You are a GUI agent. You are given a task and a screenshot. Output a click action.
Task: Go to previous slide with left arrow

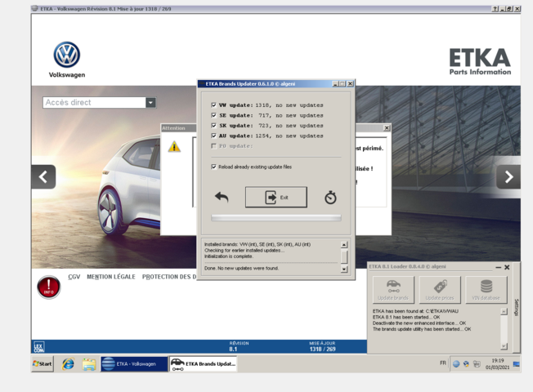(x=43, y=176)
